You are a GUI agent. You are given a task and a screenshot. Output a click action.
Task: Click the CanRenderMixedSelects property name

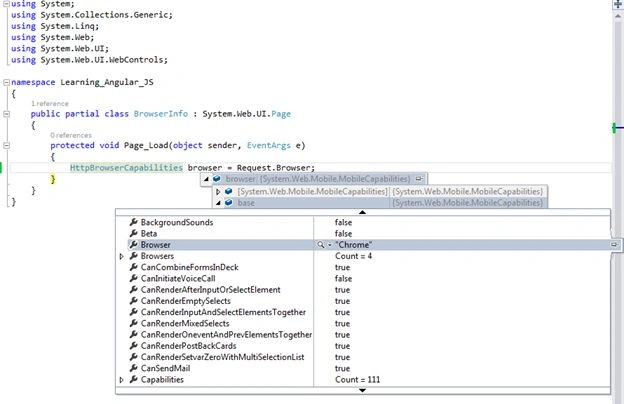[x=185, y=323]
